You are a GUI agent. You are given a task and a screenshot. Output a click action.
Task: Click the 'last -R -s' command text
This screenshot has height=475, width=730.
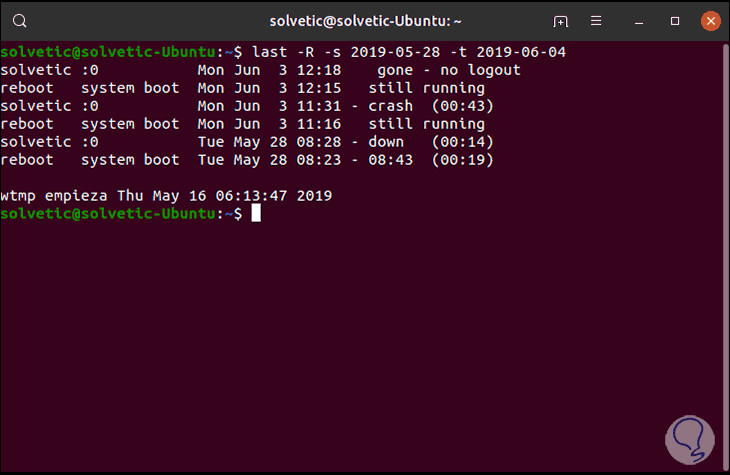point(300,52)
